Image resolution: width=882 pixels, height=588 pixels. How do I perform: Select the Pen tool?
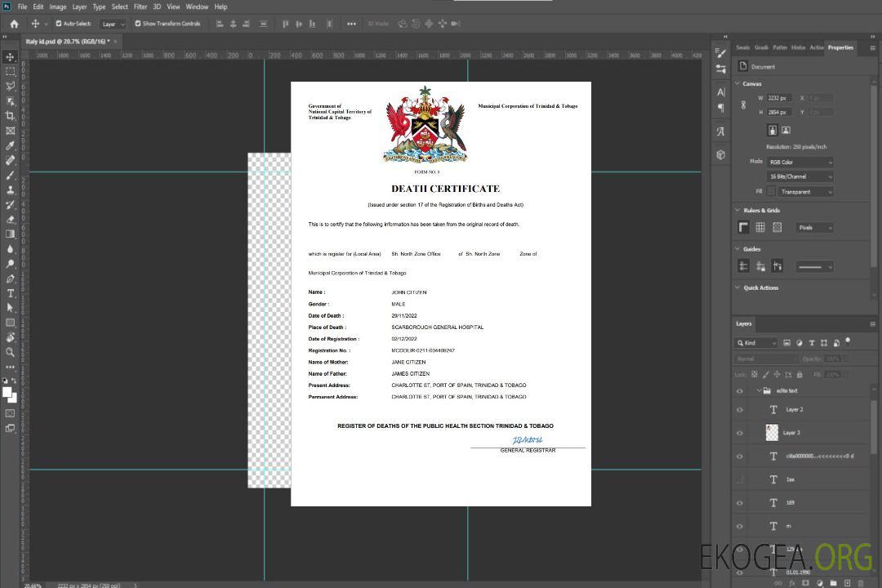coord(10,278)
